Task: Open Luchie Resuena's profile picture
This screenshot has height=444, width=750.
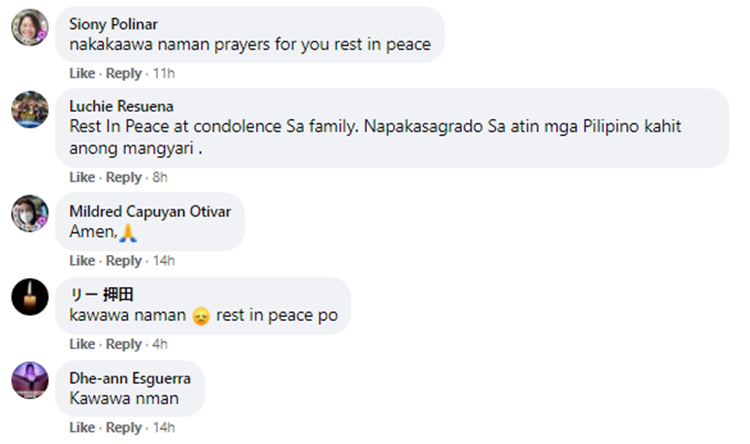Action: tap(30, 110)
